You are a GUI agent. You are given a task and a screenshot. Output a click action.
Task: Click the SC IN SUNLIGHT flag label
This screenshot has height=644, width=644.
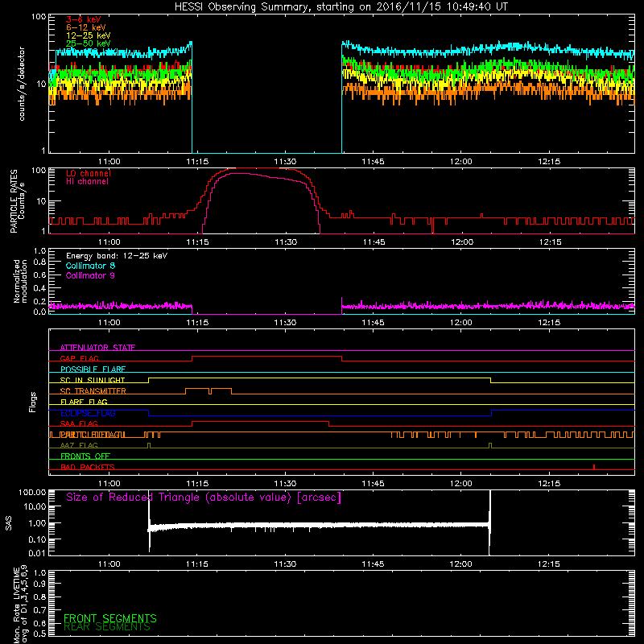(x=93, y=380)
